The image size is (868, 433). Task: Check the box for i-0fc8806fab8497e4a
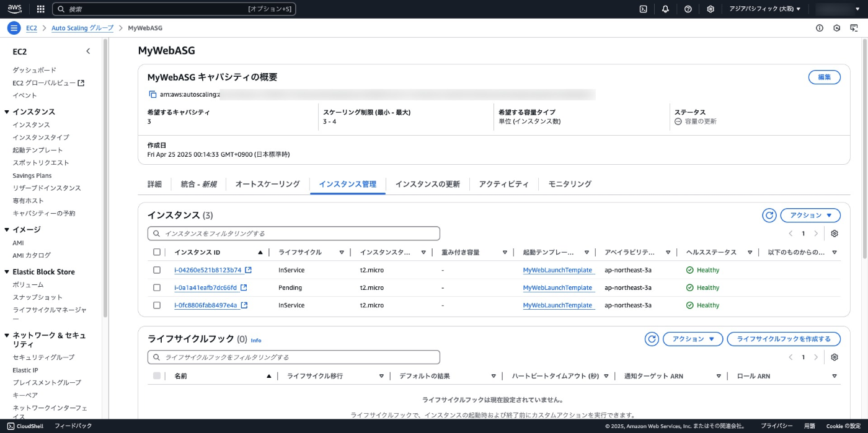(157, 305)
